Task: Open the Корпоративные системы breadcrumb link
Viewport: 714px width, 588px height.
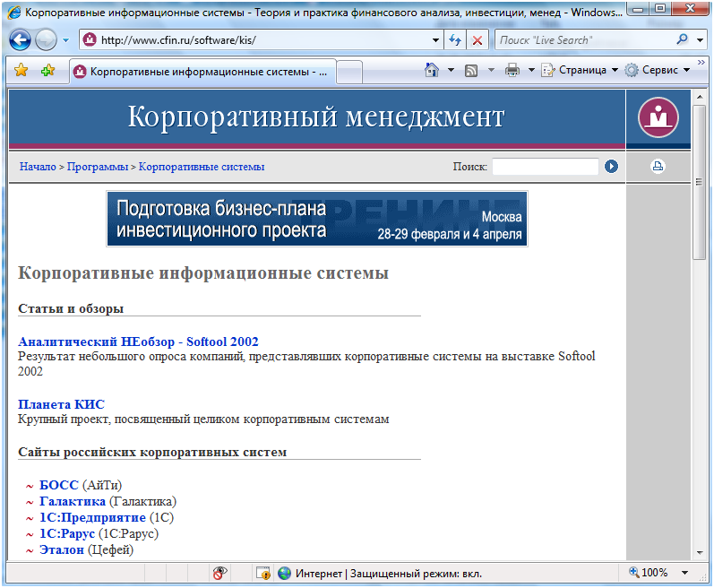Action: click(202, 167)
